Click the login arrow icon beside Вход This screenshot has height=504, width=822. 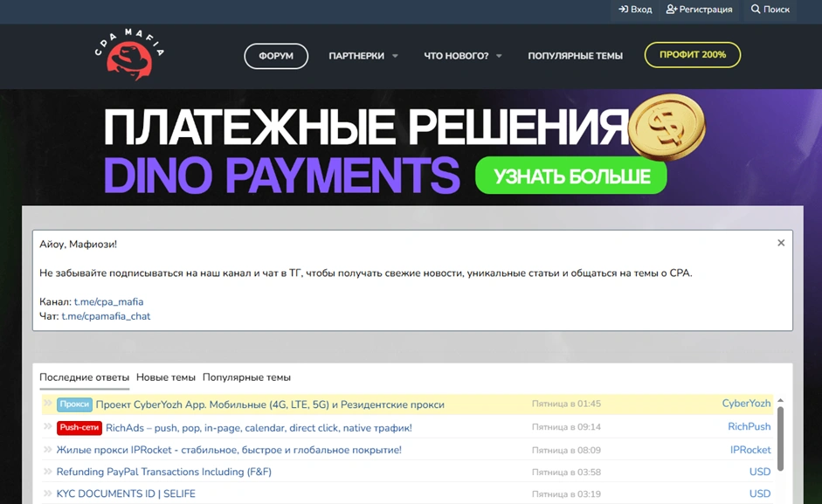click(623, 10)
